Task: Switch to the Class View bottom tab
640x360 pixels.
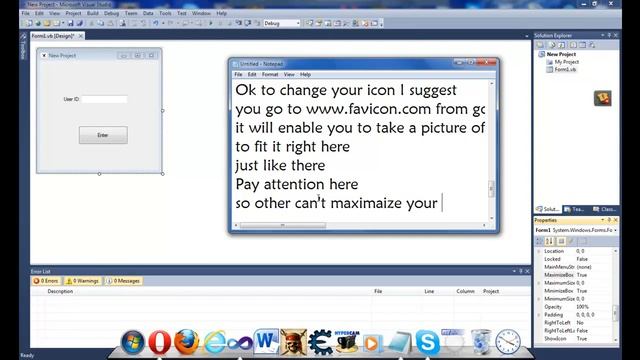Action: 604,209
